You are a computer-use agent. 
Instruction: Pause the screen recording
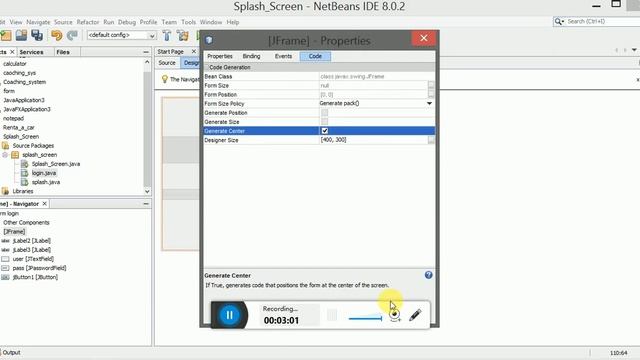click(229, 315)
